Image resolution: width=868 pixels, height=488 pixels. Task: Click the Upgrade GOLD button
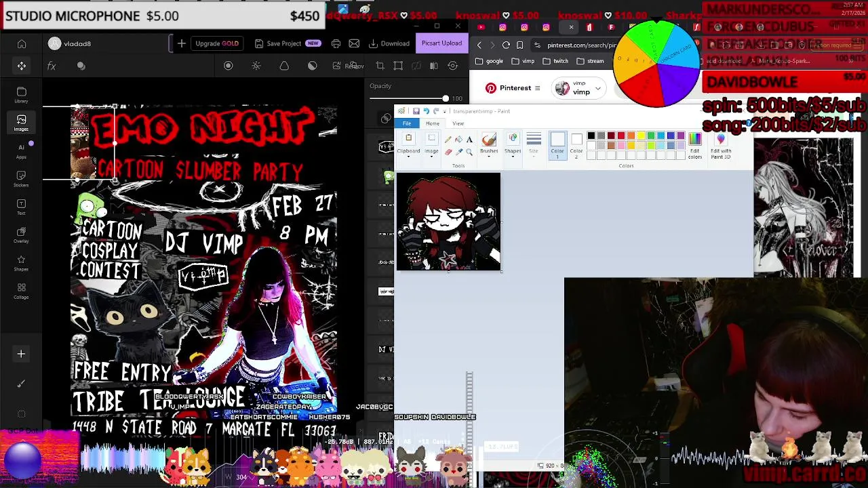217,43
